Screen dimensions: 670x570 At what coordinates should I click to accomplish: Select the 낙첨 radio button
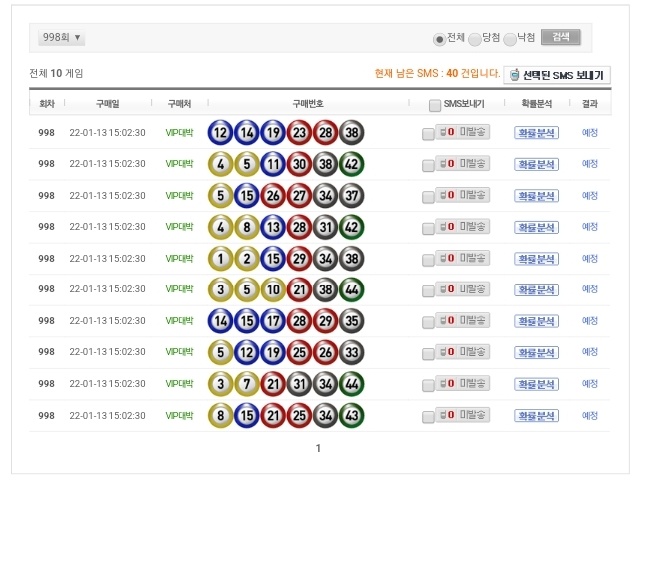click(x=510, y=39)
